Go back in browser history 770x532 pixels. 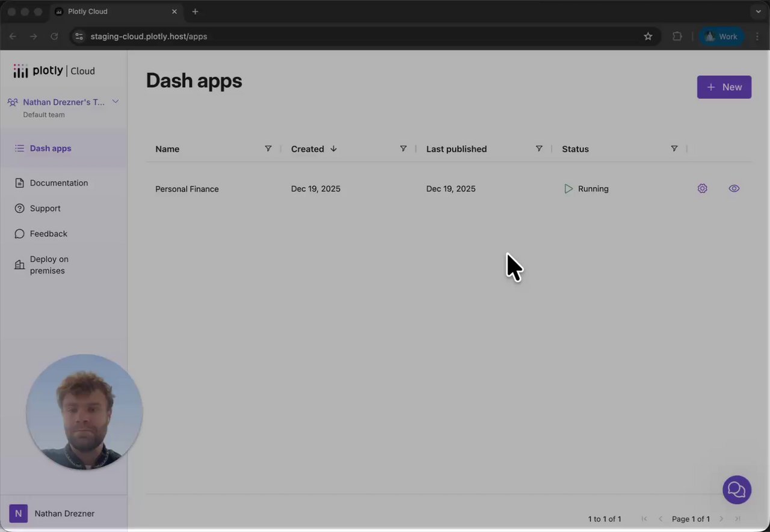point(13,37)
